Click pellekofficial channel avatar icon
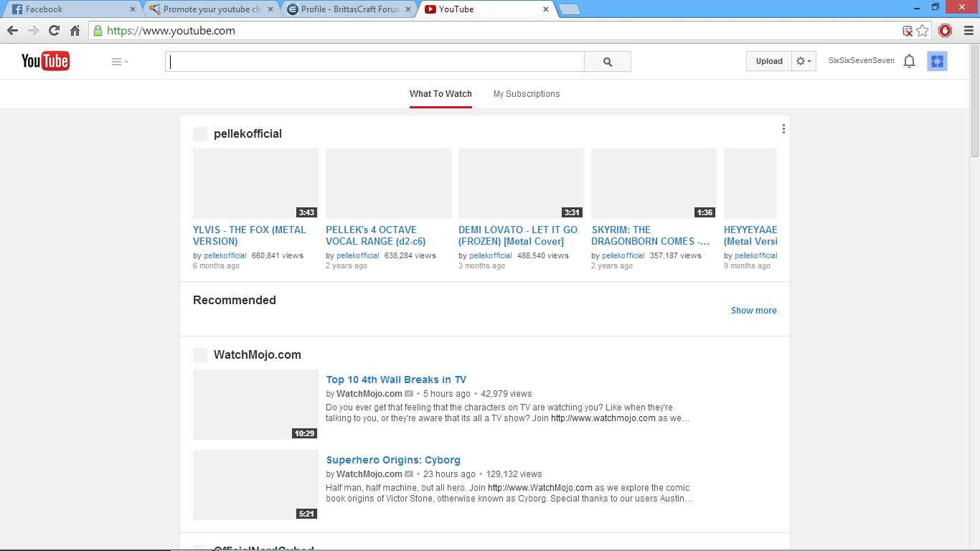The image size is (980, 551). pos(200,134)
